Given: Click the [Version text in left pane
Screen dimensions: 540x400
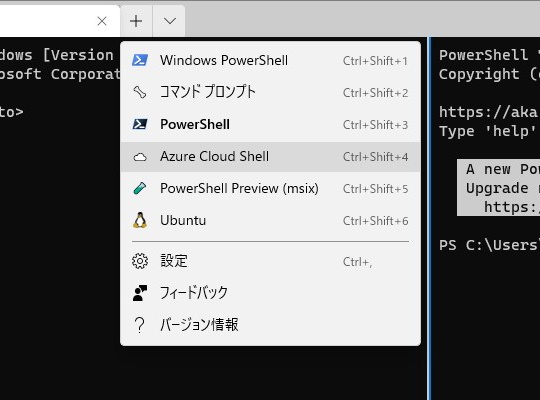Looking at the screenshot, I should pos(78,55).
